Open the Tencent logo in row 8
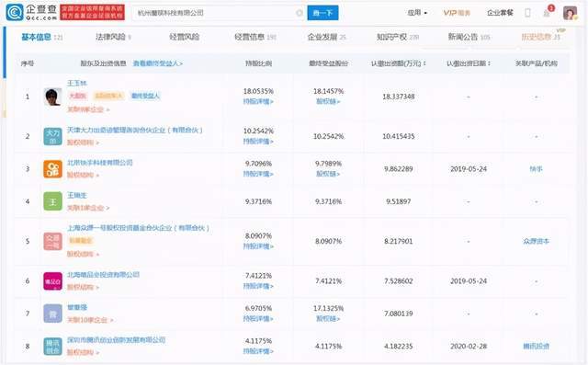588x365 pixels. tap(52, 347)
